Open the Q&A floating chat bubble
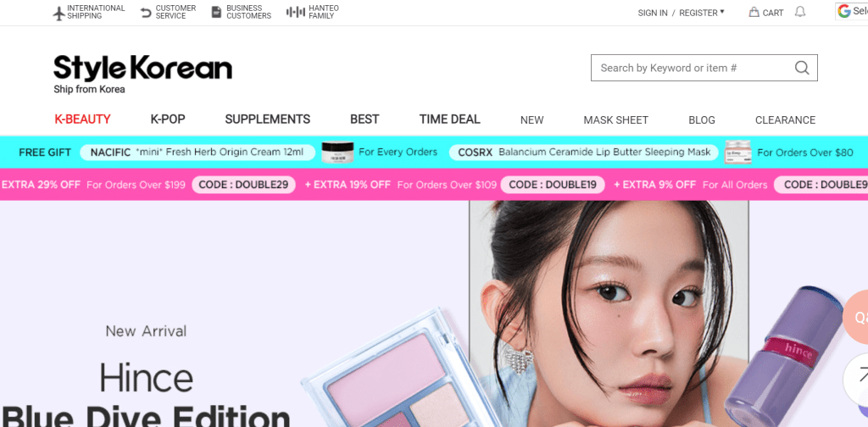 coord(857,317)
